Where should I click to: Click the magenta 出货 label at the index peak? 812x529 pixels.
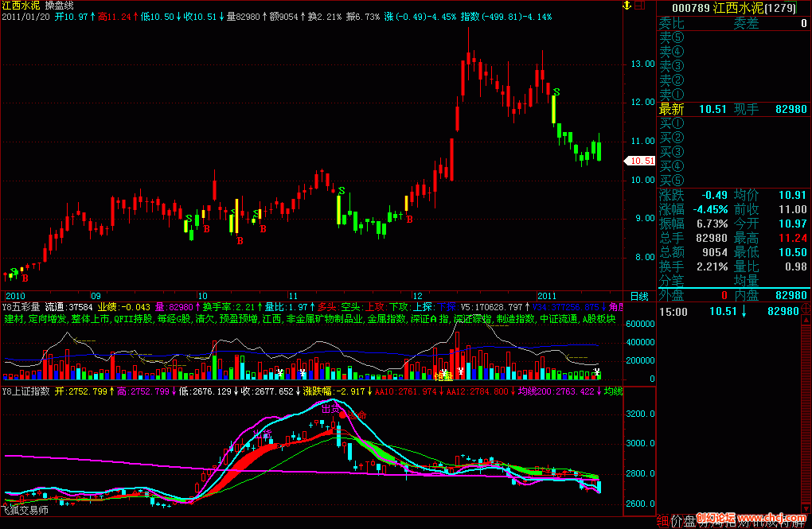pos(330,409)
